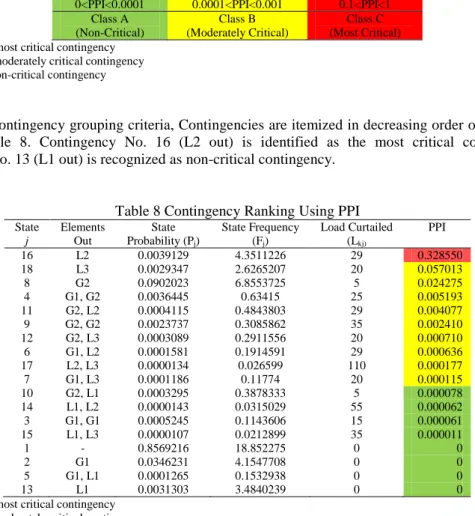Click state number 16 in first column
Viewport: 475px width, 516px height.
click(27, 255)
